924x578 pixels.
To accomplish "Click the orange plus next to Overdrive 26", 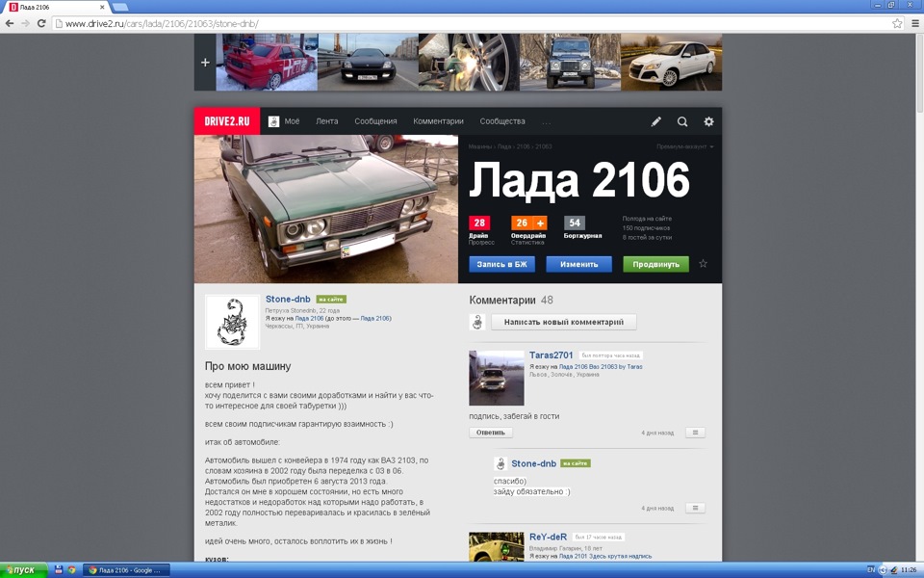I will [540, 223].
